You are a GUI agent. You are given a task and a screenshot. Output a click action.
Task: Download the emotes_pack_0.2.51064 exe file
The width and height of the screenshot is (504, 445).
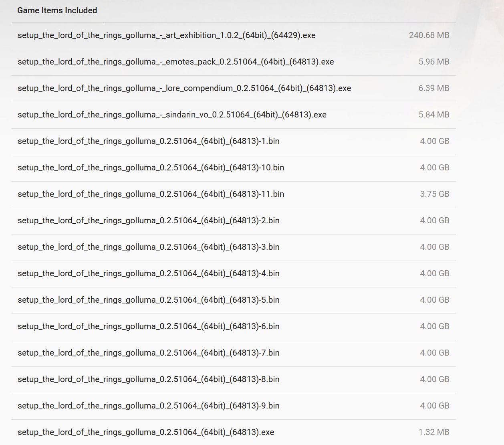pos(176,62)
